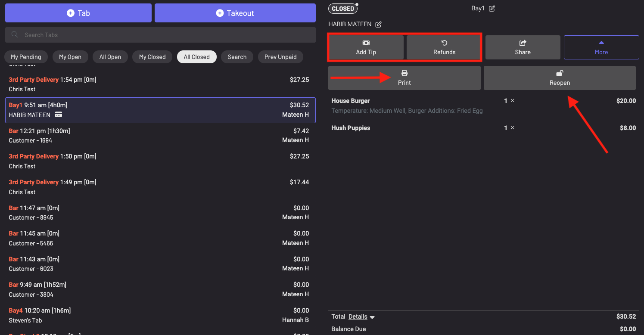This screenshot has height=335, width=644.
Task: Click the edit pencil icon next to Bay1
Action: (492, 9)
